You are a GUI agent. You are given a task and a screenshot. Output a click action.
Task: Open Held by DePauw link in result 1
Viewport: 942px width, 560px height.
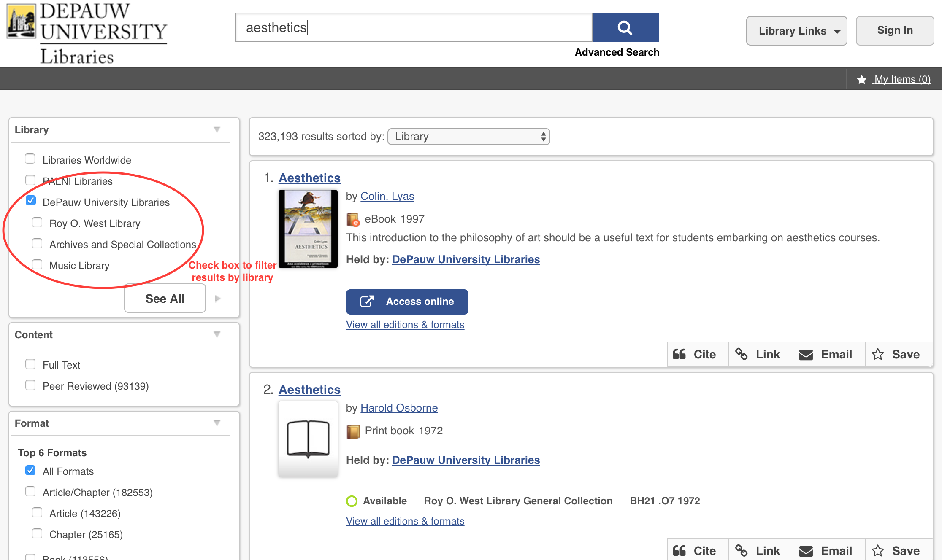click(466, 259)
